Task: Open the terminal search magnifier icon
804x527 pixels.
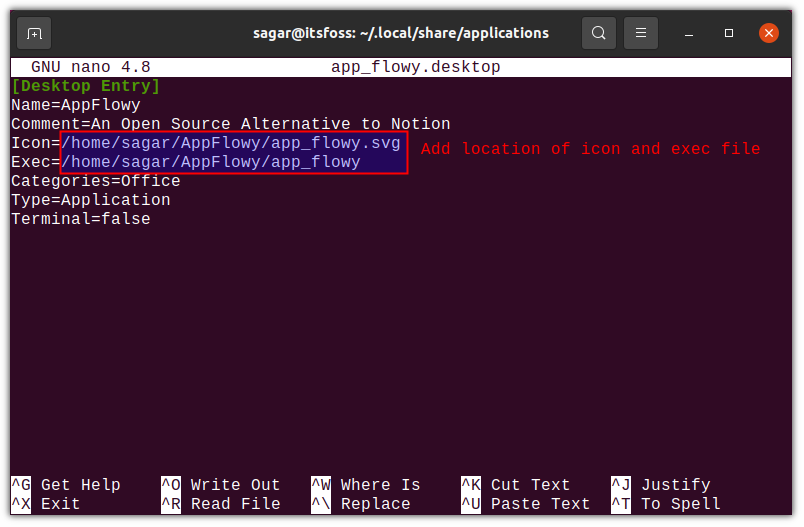Action: (x=598, y=33)
